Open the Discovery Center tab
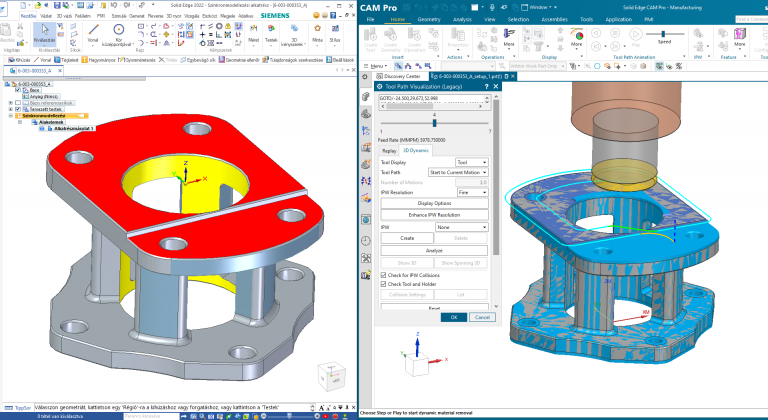This screenshot has width=768, height=420. tap(398, 76)
